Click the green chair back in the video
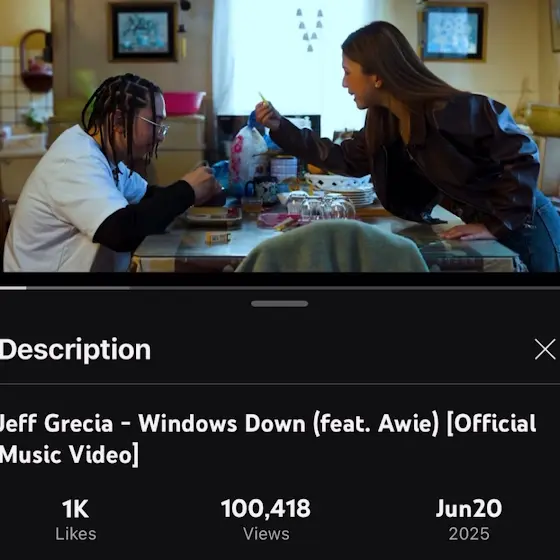 tap(332, 246)
